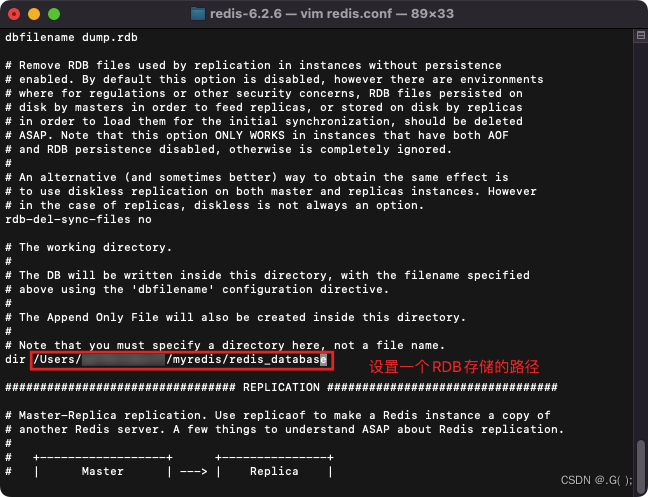Click comment line starting '# Remove RDB files'
Screen dimensions: 648x497
253,65
